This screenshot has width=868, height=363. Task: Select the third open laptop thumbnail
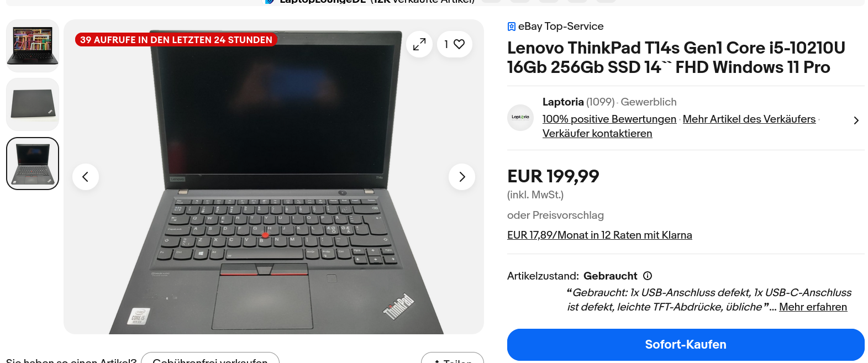(33, 164)
